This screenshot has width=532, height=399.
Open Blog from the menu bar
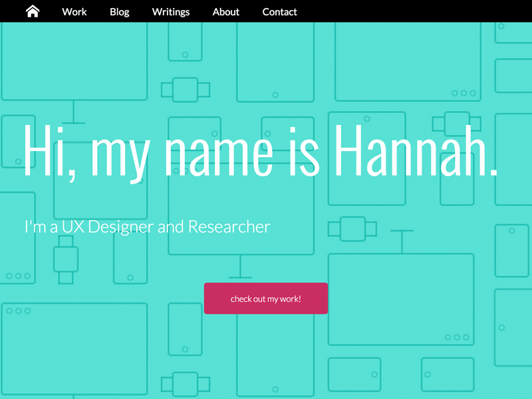tap(119, 11)
